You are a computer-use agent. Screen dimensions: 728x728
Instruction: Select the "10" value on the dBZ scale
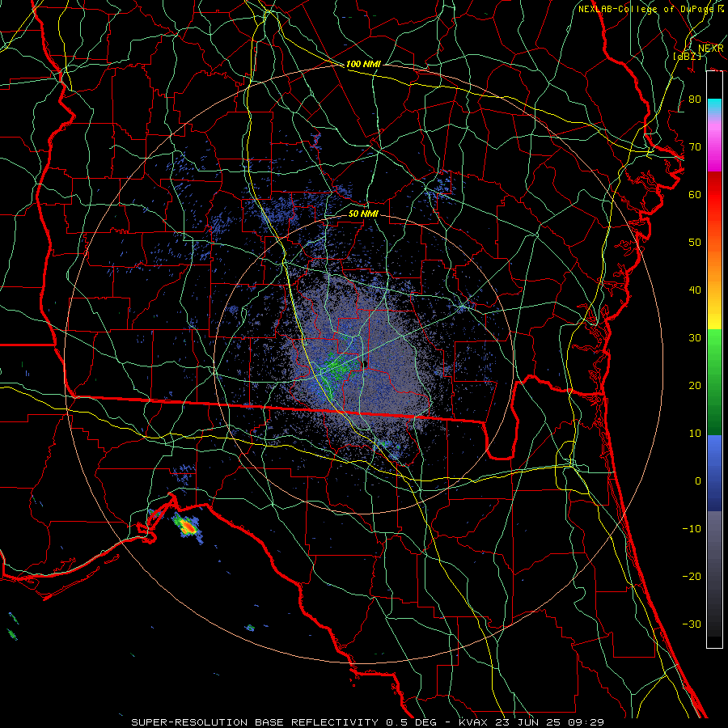tap(695, 434)
